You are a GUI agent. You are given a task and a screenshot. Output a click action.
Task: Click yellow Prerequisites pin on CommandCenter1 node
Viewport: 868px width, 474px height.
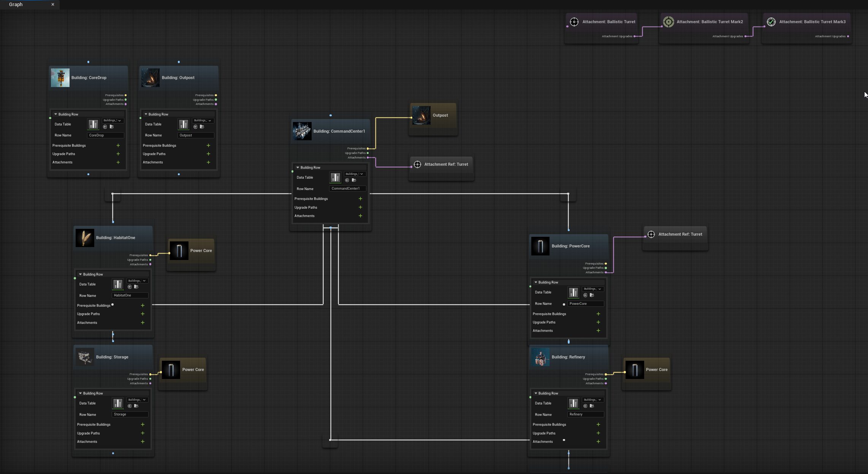[368, 149]
